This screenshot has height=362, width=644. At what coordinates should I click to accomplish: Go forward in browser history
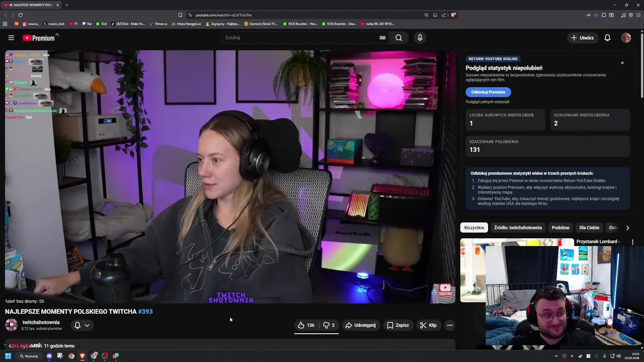(x=12, y=15)
